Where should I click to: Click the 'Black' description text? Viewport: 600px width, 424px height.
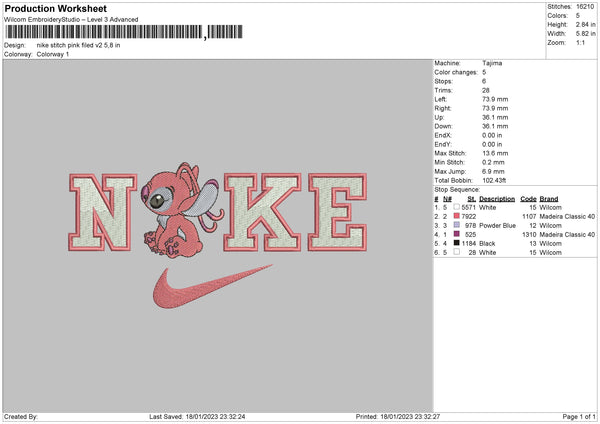click(x=487, y=243)
